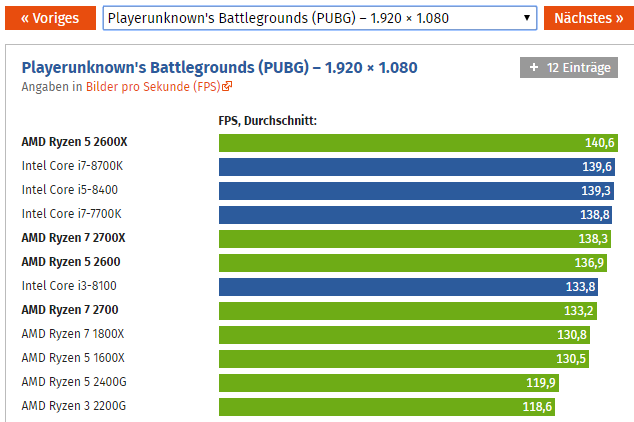
Task: Open the Bilder pro Sekunde (FPS) link
Action: coord(153,87)
